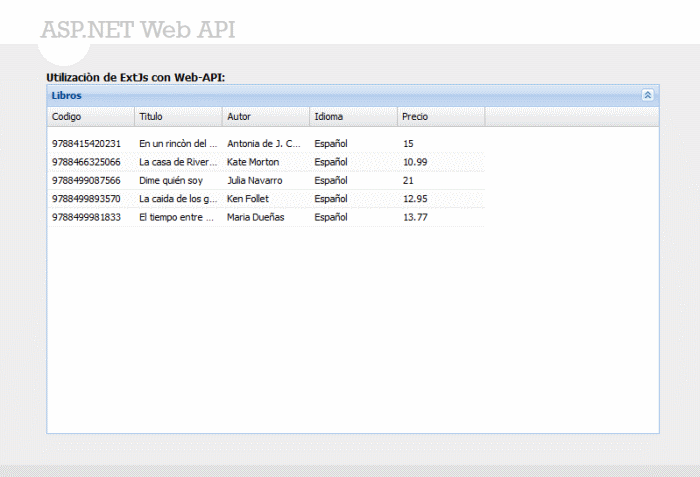Click the title 'La casa de River...'
The image size is (700, 477).
tap(178, 162)
